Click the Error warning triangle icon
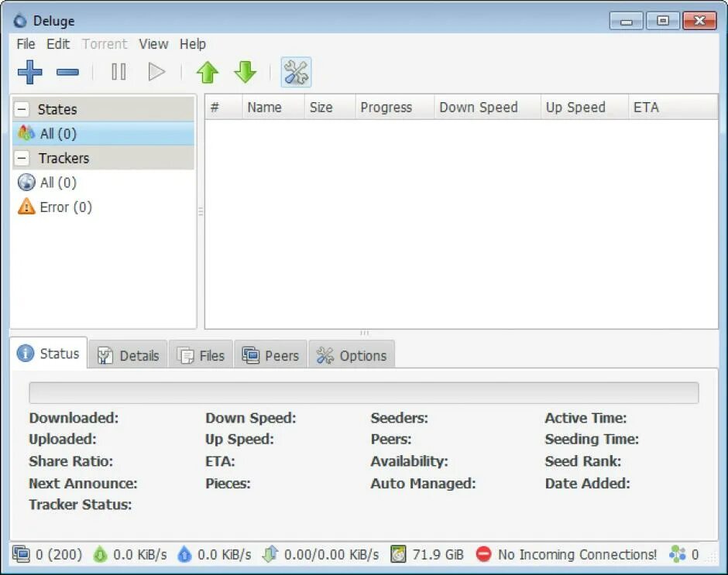The width and height of the screenshot is (728, 575). pyautogui.click(x=26, y=207)
